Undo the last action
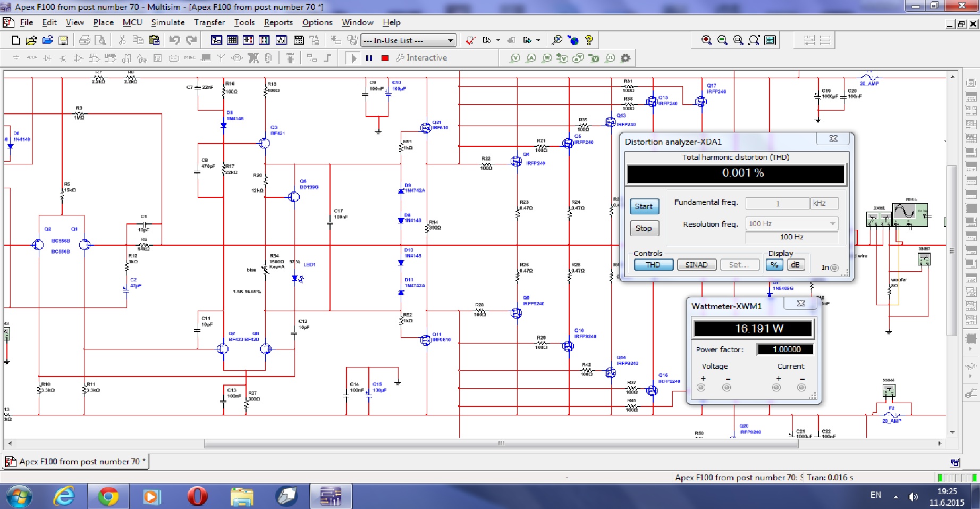Image resolution: width=980 pixels, height=509 pixels. (x=174, y=40)
